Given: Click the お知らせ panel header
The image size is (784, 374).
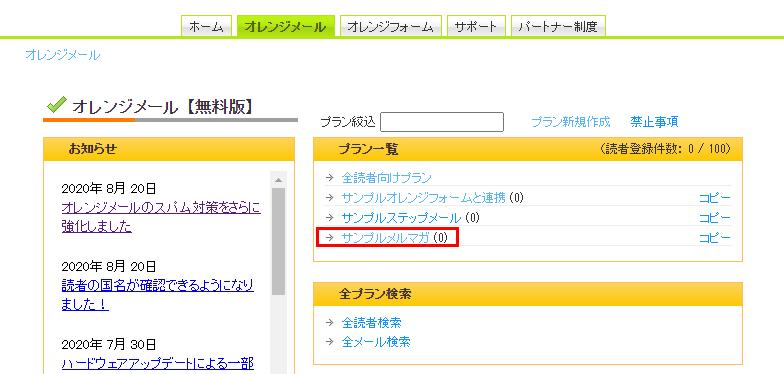Looking at the screenshot, I should coord(169,149).
